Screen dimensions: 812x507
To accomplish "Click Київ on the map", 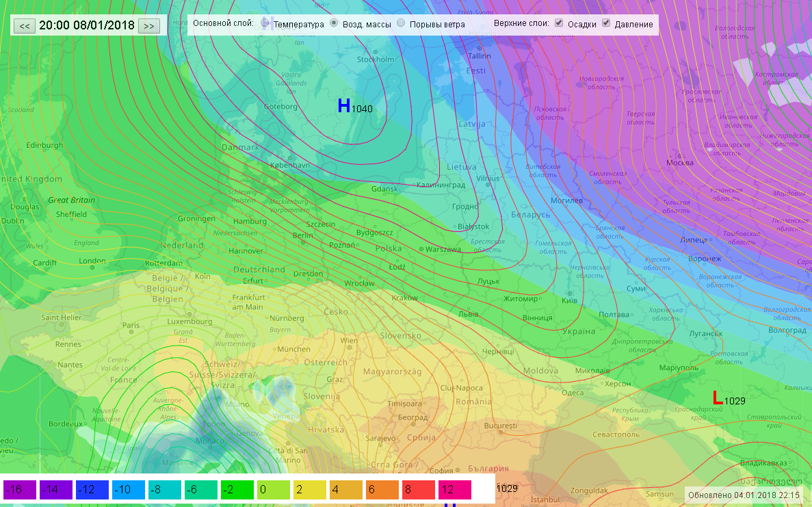I will (569, 300).
